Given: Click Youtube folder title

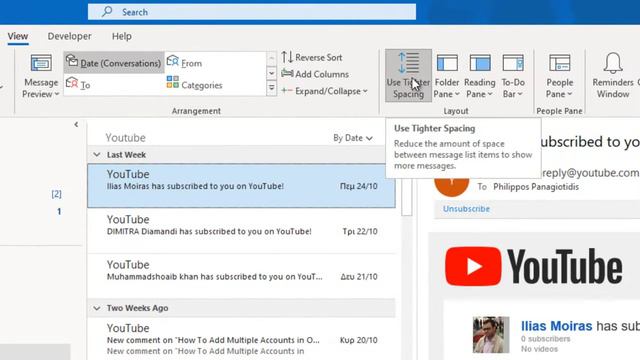Looking at the screenshot, I should coord(125,138).
